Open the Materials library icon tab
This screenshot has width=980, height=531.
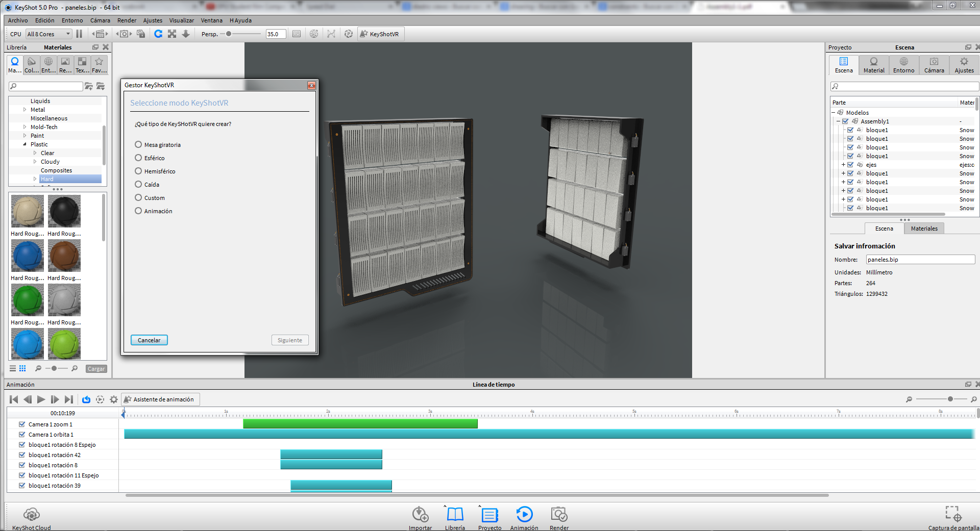[15, 65]
